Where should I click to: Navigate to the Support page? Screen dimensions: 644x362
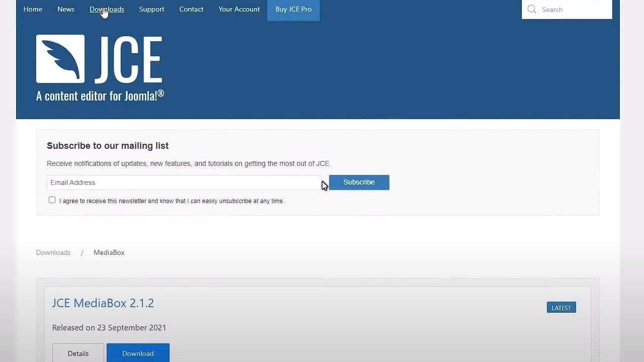pos(151,9)
